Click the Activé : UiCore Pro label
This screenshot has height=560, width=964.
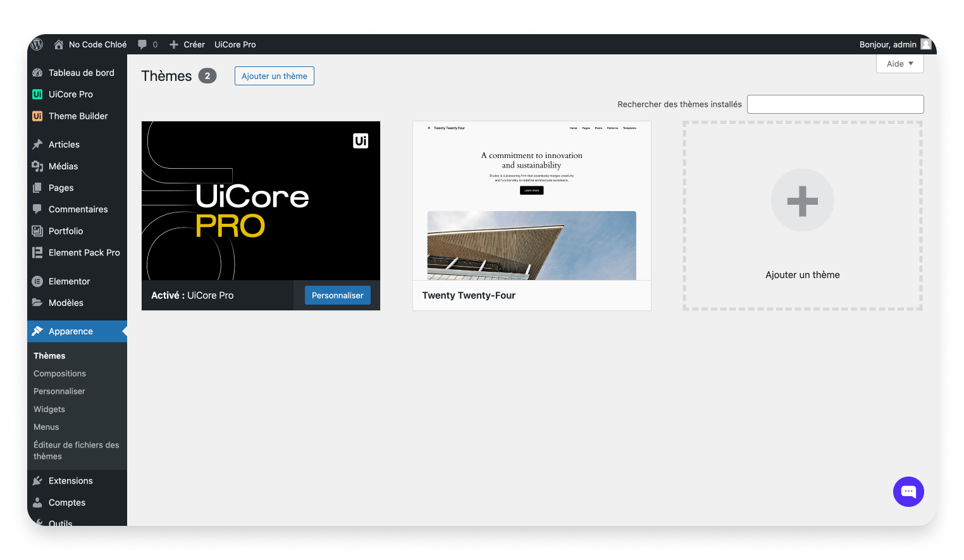(192, 295)
